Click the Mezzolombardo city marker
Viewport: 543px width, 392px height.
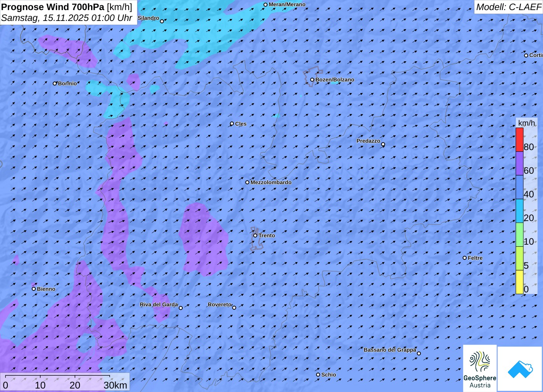247,182
